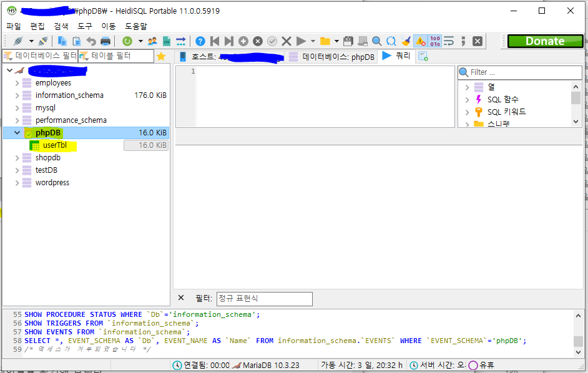The height and width of the screenshot is (373, 588).
Task: Click the helper Filter search field
Action: pos(520,72)
